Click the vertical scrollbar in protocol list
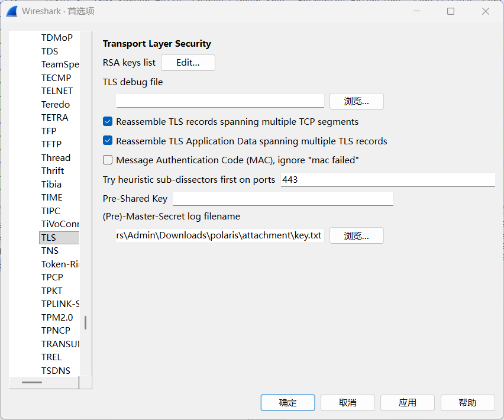Screen dimensions: 504x420 point(85,322)
